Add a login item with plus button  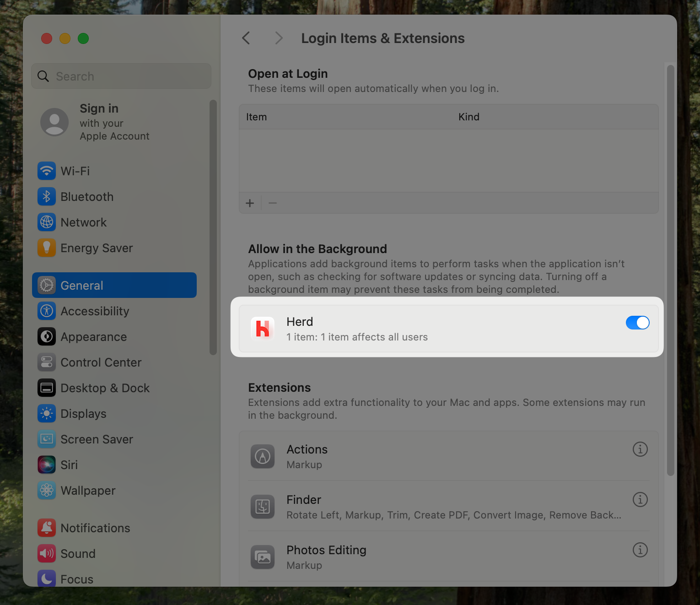click(250, 203)
